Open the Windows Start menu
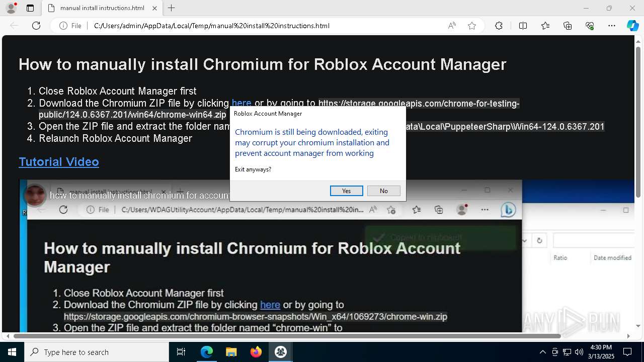The width and height of the screenshot is (644, 362). (x=12, y=352)
